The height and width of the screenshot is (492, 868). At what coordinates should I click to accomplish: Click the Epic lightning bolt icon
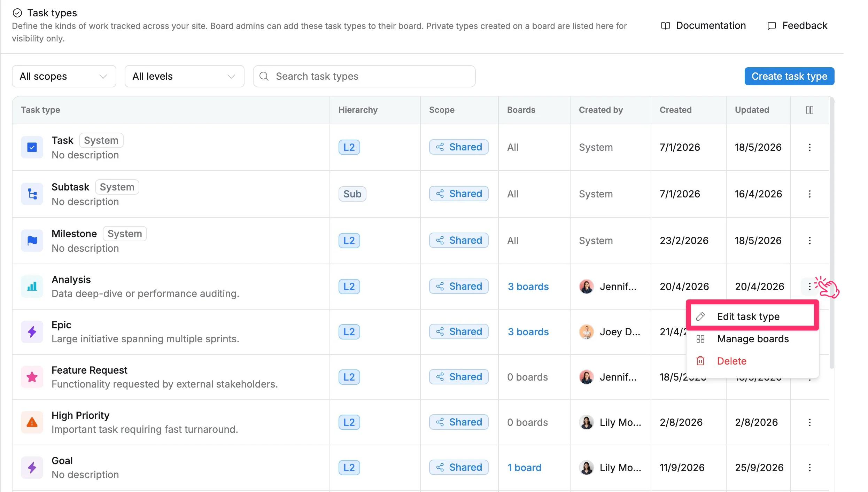tap(32, 332)
